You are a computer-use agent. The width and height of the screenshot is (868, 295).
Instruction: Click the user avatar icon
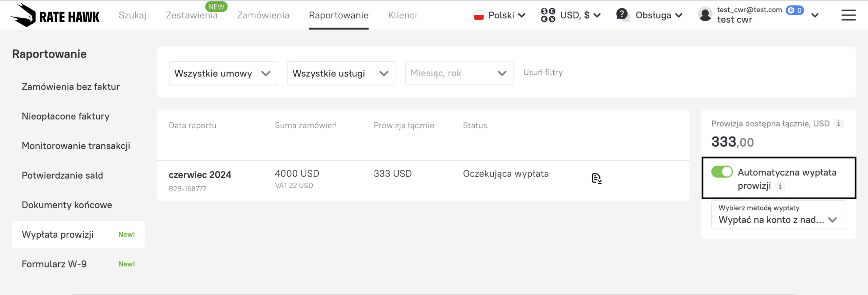[705, 15]
